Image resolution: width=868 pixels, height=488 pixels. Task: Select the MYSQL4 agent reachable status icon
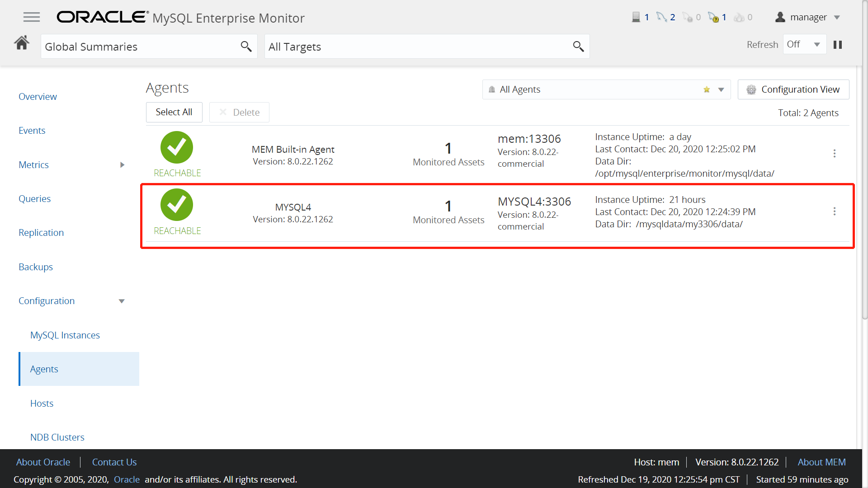(176, 205)
